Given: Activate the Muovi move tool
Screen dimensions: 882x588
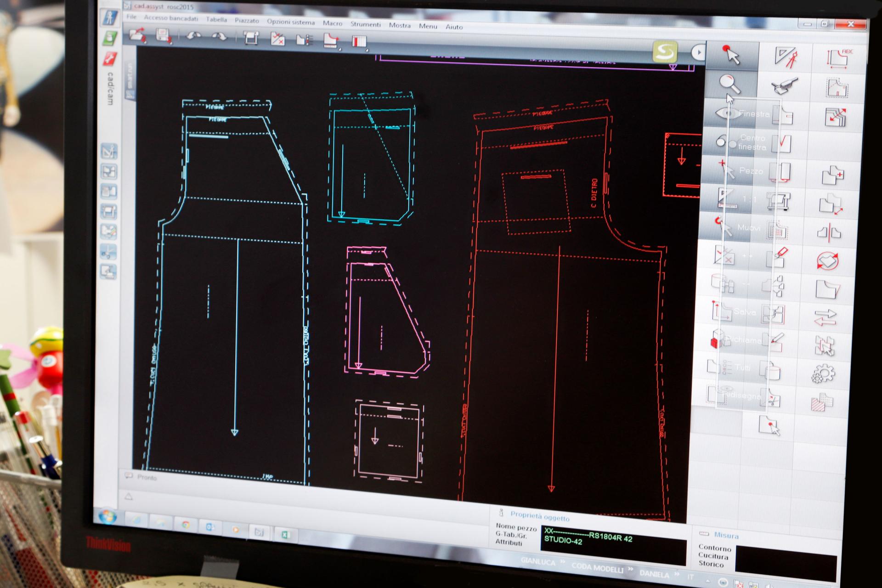Looking at the screenshot, I should pyautogui.click(x=738, y=227).
